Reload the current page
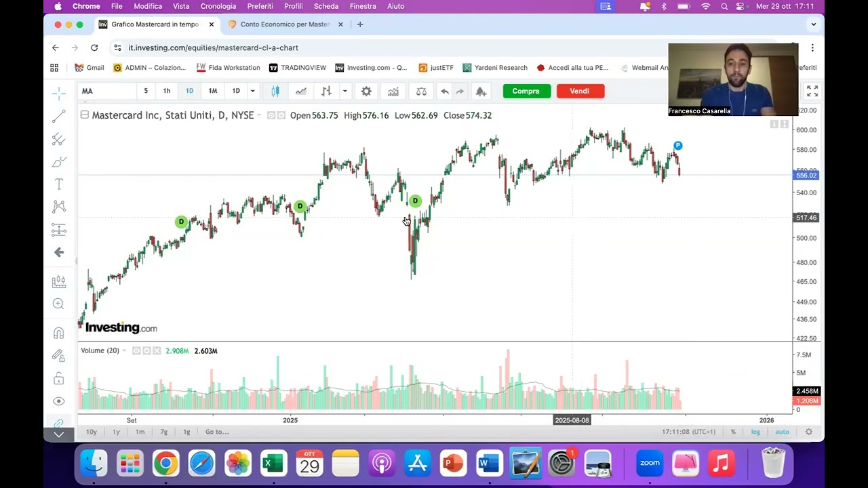The width and height of the screenshot is (868, 488). (94, 47)
